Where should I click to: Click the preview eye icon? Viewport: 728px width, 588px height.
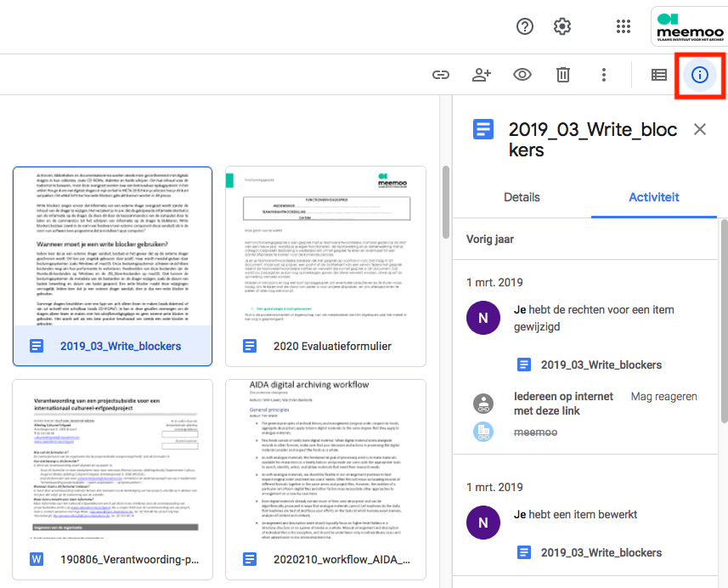[x=522, y=75]
